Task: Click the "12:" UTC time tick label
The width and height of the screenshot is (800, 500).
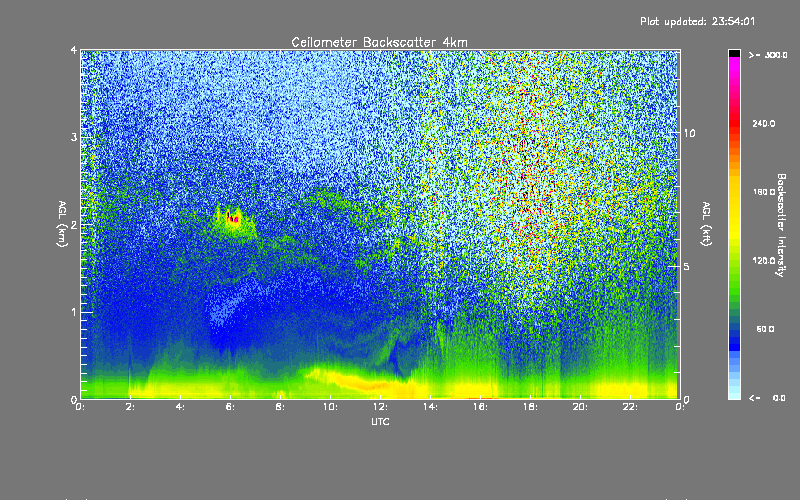Action: coord(381,407)
